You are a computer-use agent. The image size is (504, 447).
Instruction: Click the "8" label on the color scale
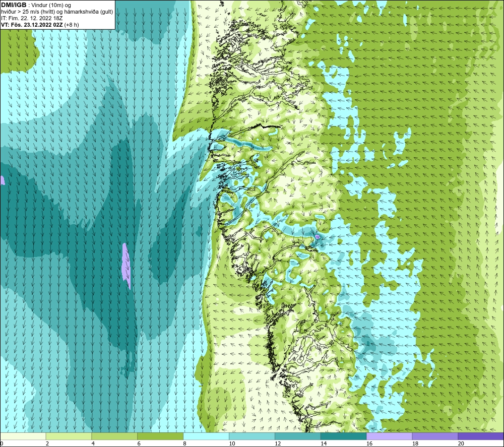[184, 443]
